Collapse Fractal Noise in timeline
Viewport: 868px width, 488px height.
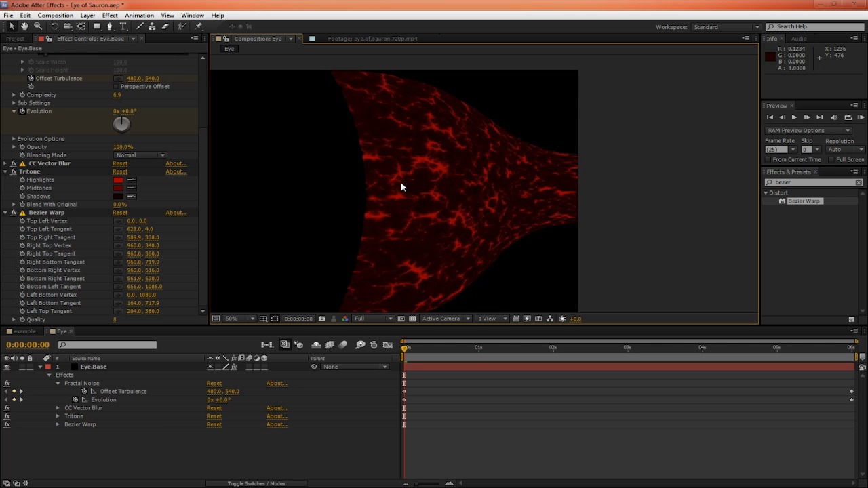pos(58,384)
